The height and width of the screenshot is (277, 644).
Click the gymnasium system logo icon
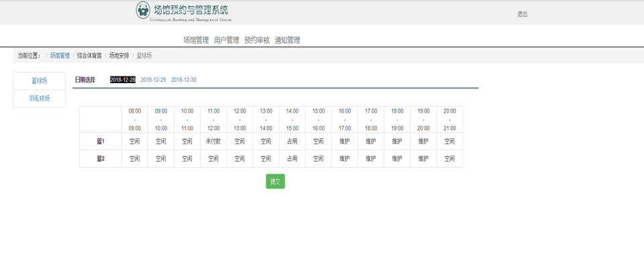[x=143, y=10]
